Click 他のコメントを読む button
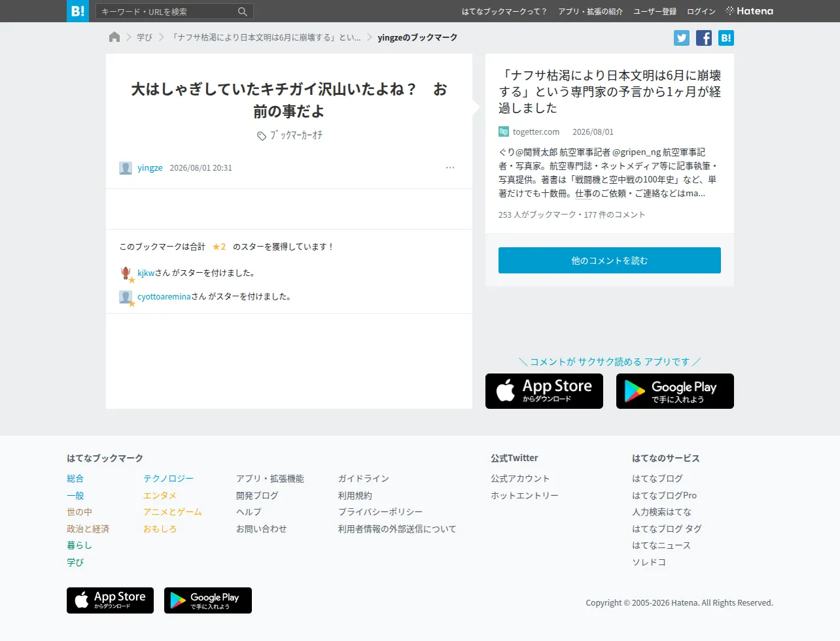This screenshot has width=840, height=641. click(610, 260)
